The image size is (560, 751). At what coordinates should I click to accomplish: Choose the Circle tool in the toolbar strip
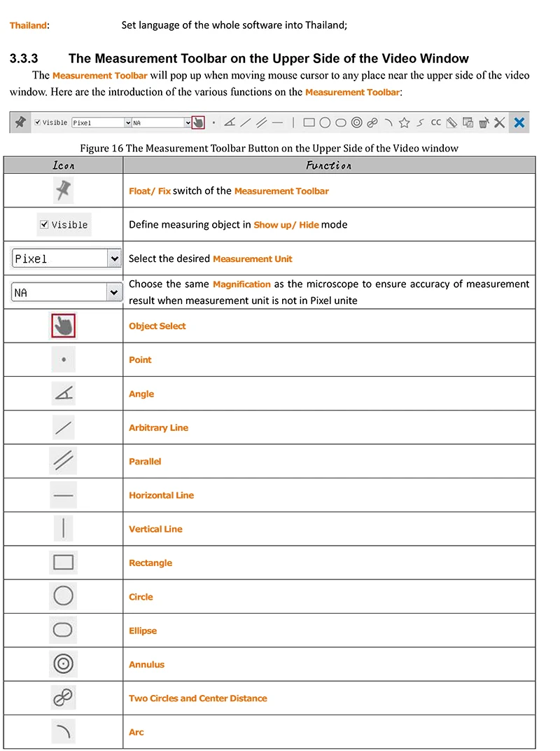(325, 123)
